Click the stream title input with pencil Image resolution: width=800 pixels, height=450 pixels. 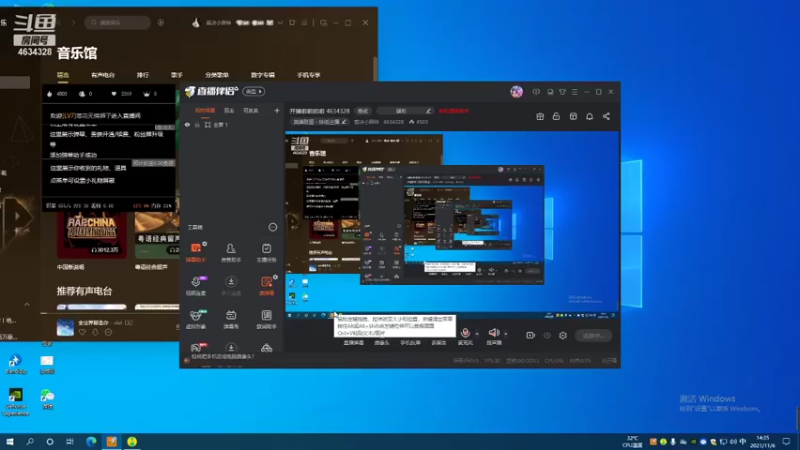405,111
